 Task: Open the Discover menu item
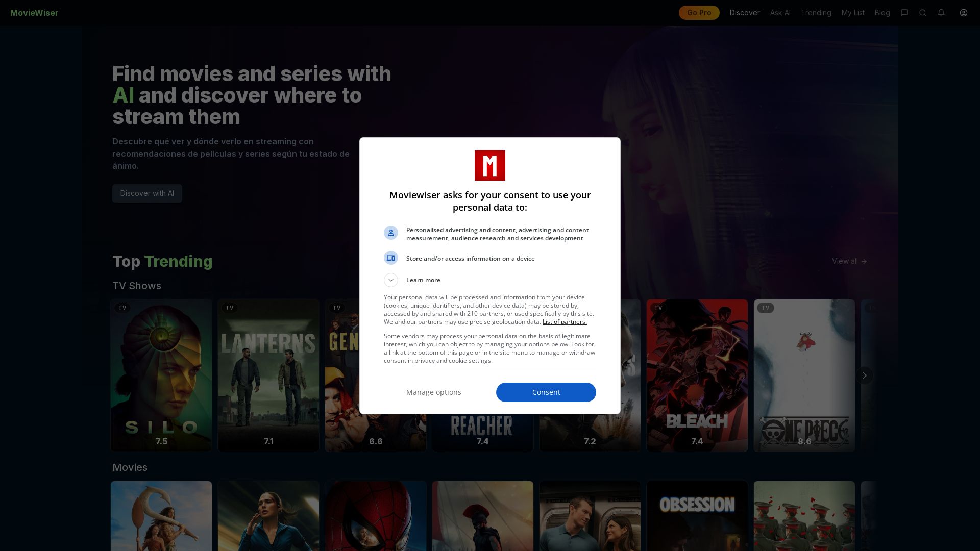pos(745,13)
